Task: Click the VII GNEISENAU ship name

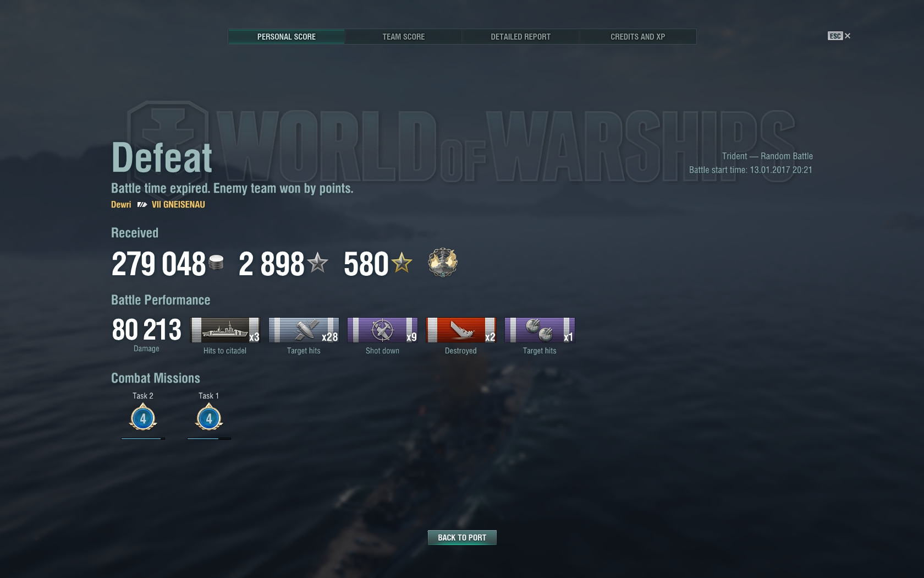Action: pyautogui.click(x=178, y=205)
